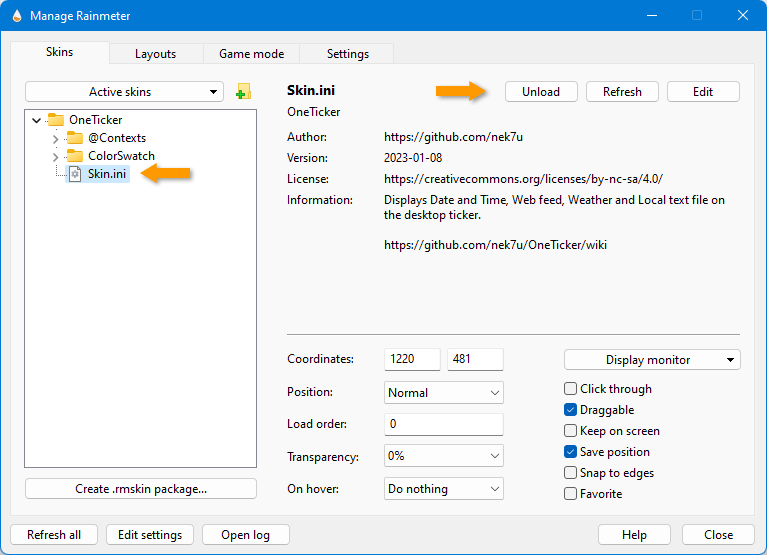Click the Edit button
This screenshot has height=555, width=767.
click(703, 92)
